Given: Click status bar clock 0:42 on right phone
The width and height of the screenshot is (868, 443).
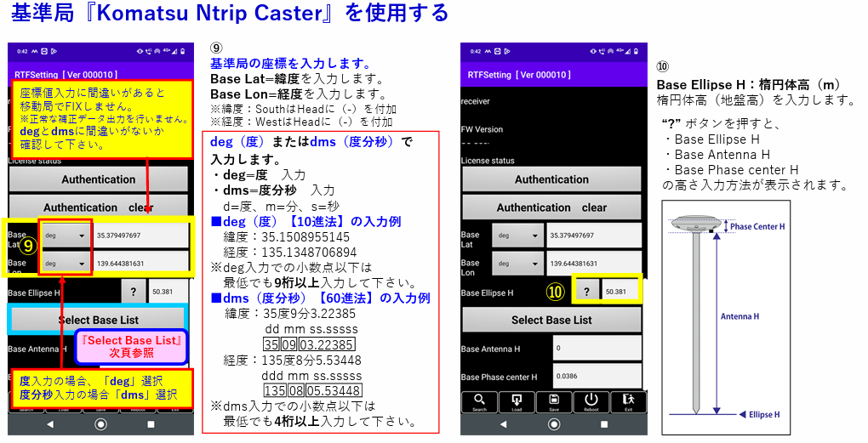Looking at the screenshot, I should [476, 51].
